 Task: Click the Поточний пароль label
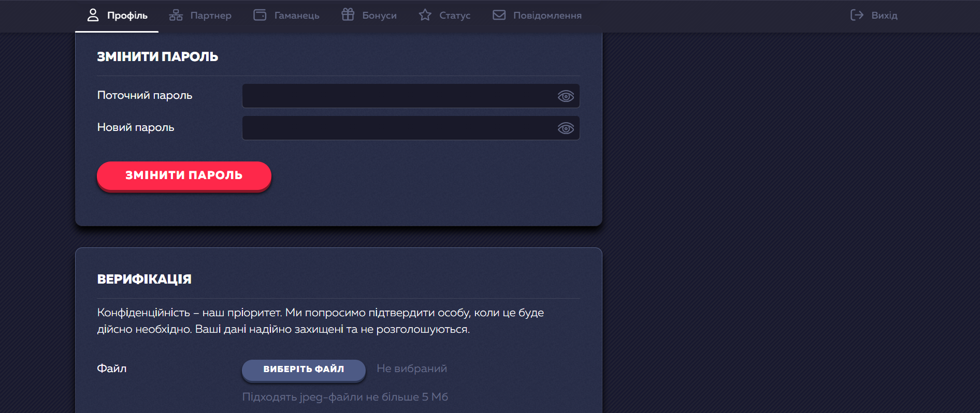tap(145, 95)
